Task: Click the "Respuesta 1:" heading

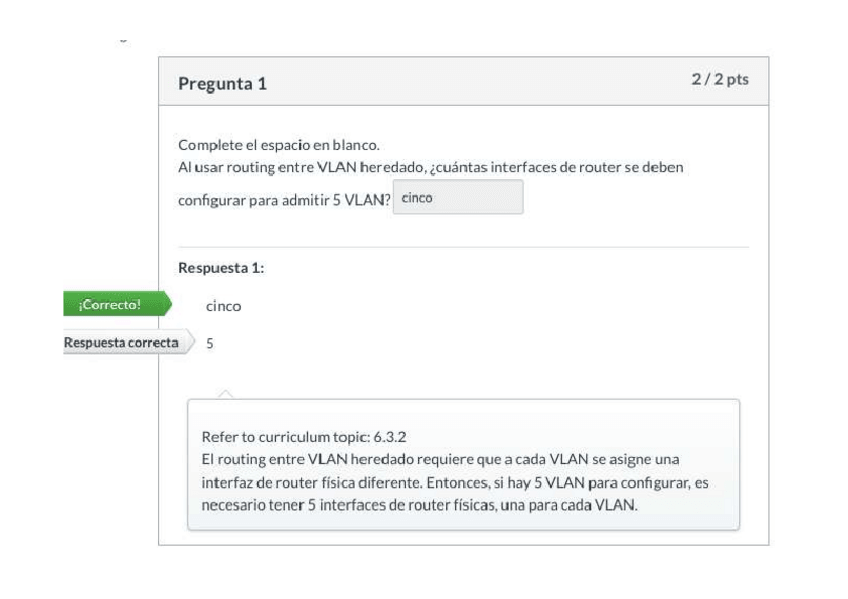Action: pyautogui.click(x=219, y=268)
